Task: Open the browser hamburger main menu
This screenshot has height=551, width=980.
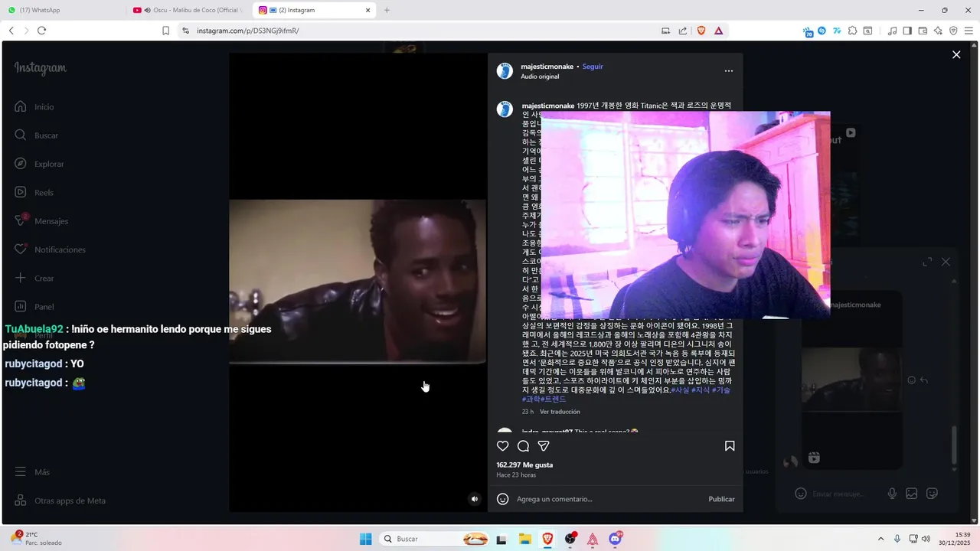Action: point(969,31)
